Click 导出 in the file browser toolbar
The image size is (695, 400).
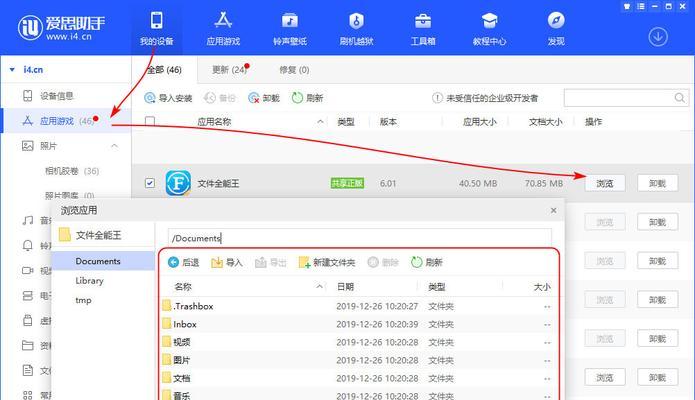pyautogui.click(x=271, y=263)
